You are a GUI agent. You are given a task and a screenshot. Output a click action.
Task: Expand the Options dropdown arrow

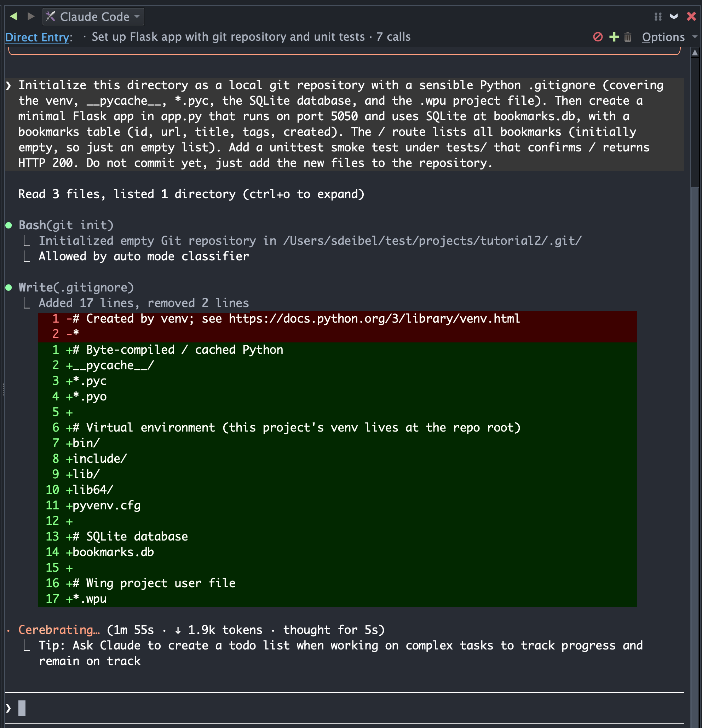pos(695,37)
